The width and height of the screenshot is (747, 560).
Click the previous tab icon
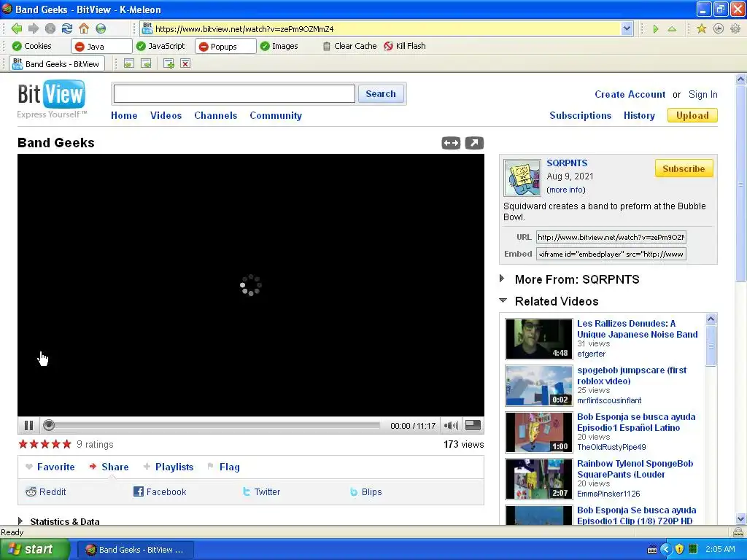(x=128, y=64)
